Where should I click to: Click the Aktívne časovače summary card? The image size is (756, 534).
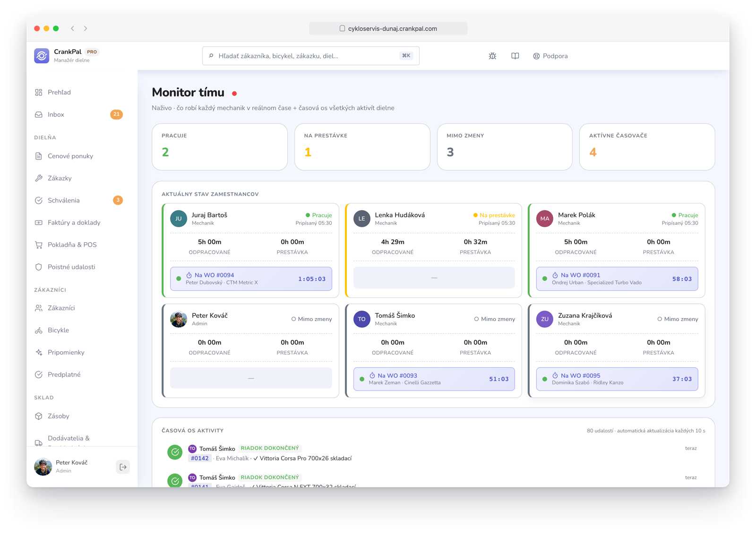pos(647,147)
